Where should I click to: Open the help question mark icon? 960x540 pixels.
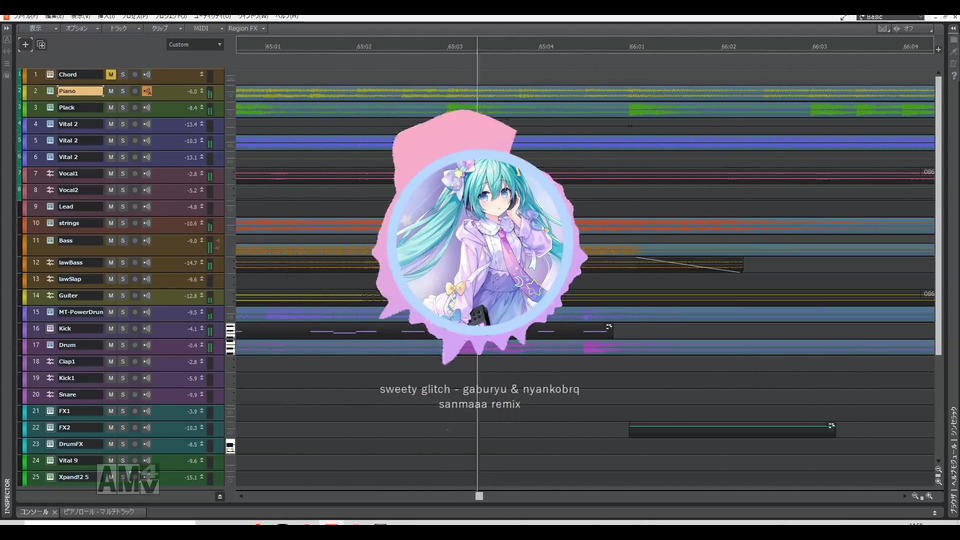pyautogui.click(x=954, y=76)
